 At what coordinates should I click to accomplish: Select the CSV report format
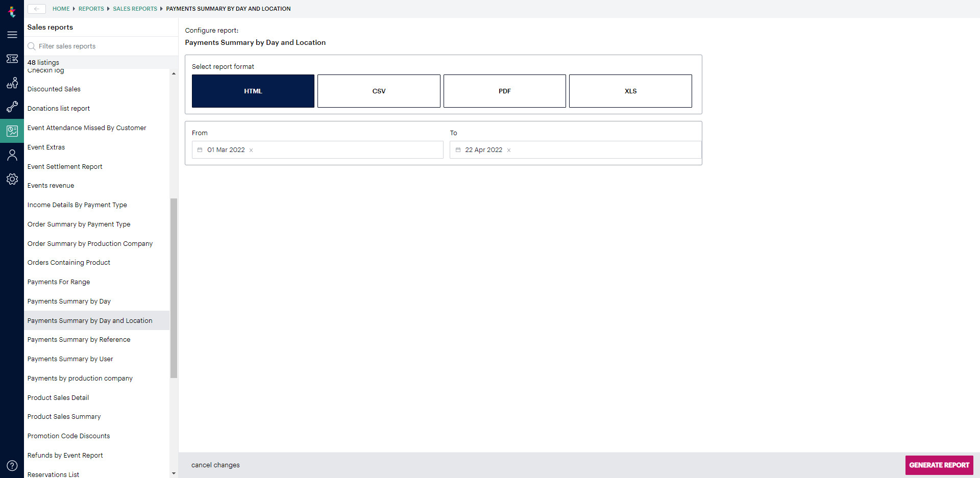(379, 91)
